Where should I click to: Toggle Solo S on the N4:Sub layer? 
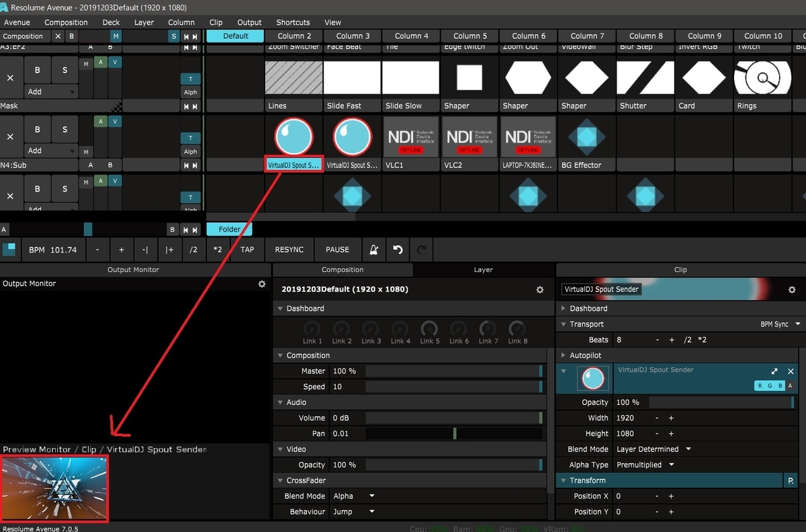click(64, 130)
